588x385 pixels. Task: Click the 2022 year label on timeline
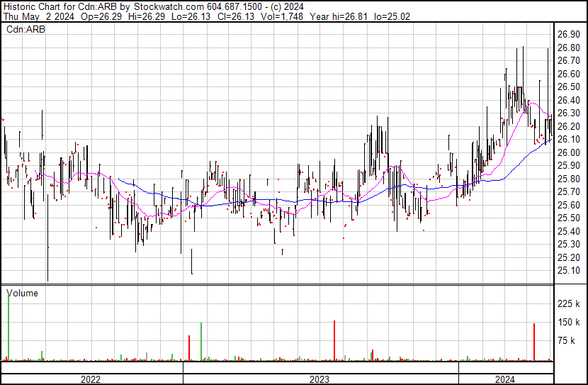pyautogui.click(x=91, y=379)
